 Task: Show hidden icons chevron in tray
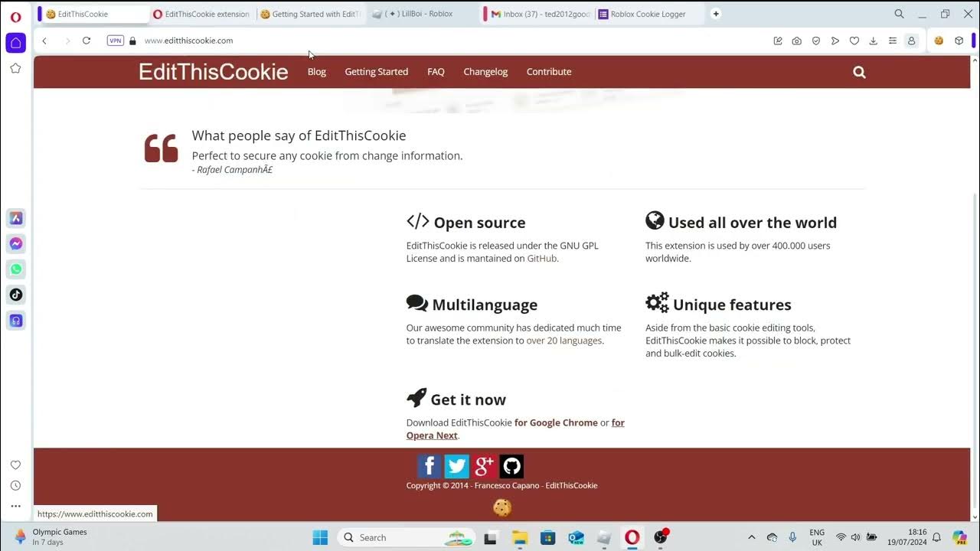(751, 537)
